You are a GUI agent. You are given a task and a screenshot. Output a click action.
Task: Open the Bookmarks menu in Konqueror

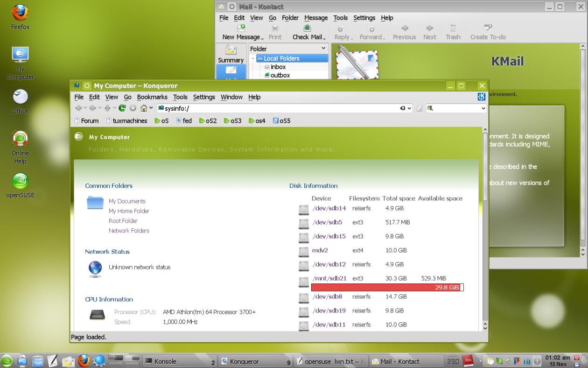(x=152, y=97)
